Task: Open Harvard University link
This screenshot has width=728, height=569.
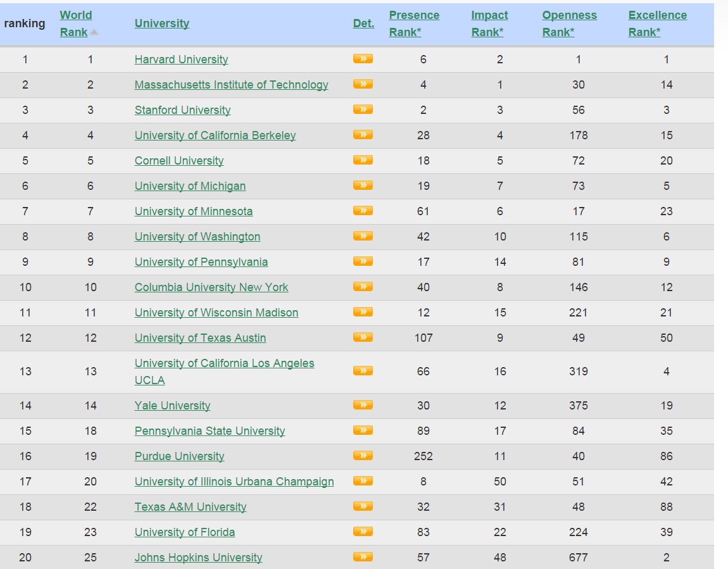Action: point(181,59)
